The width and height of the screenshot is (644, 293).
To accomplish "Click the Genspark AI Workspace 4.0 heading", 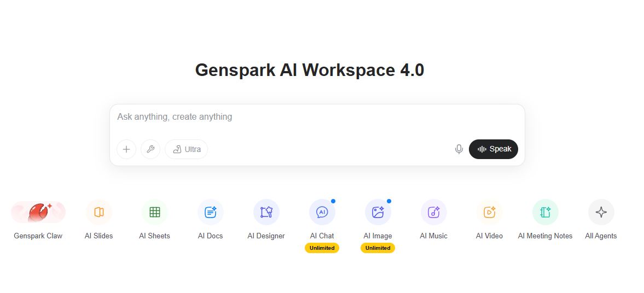I will 310,71.
